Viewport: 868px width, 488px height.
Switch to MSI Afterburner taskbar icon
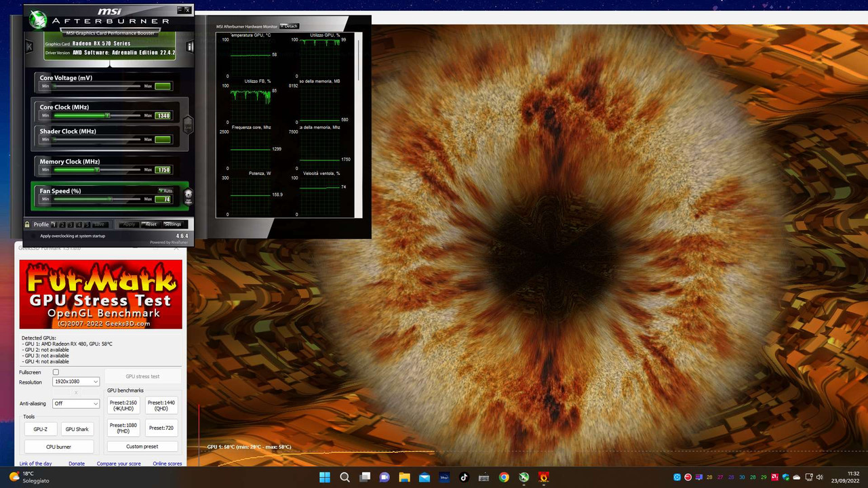524,476
